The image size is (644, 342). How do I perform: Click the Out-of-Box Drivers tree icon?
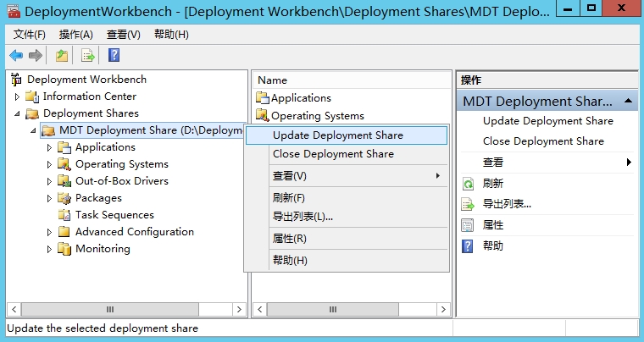tap(64, 181)
